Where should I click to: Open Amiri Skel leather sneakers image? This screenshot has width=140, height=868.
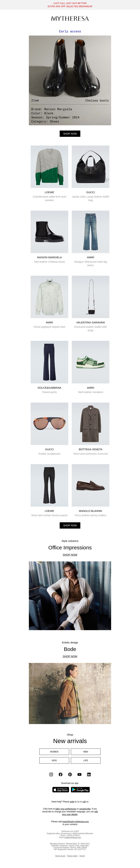click(x=91, y=362)
